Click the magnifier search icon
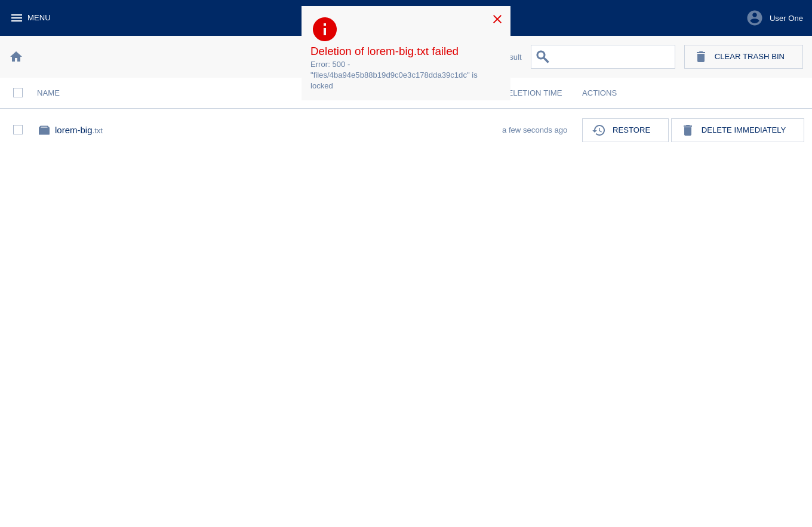Viewport: 812px width, 527px height. 542,57
